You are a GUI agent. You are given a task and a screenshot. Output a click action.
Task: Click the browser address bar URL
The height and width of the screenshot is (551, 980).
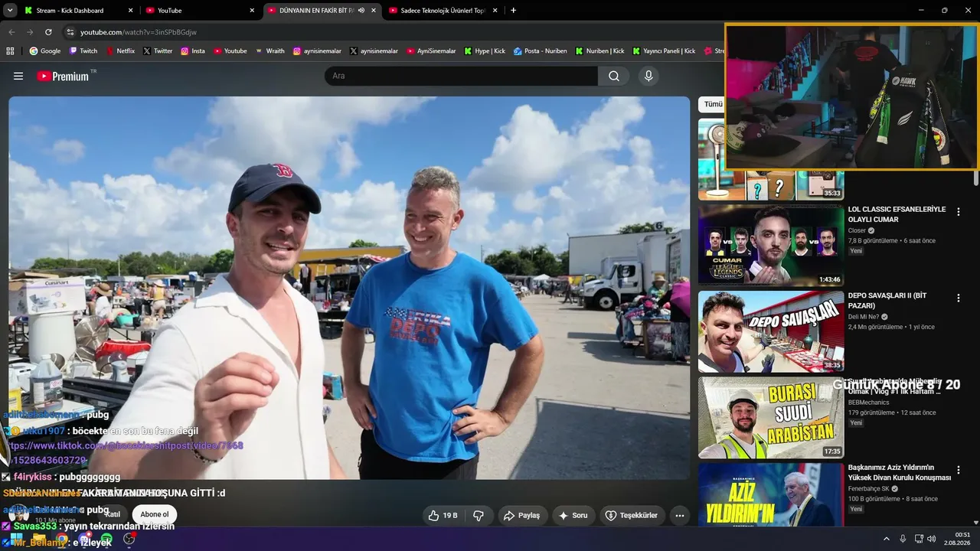(139, 32)
